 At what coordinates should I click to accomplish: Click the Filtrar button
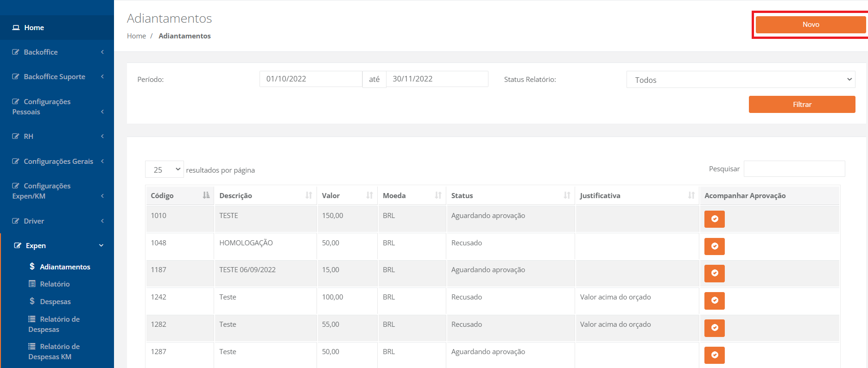pyautogui.click(x=802, y=105)
